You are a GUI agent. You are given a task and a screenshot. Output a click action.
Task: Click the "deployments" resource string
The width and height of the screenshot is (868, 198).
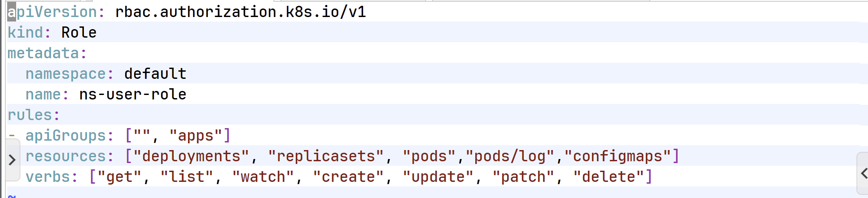point(191,156)
